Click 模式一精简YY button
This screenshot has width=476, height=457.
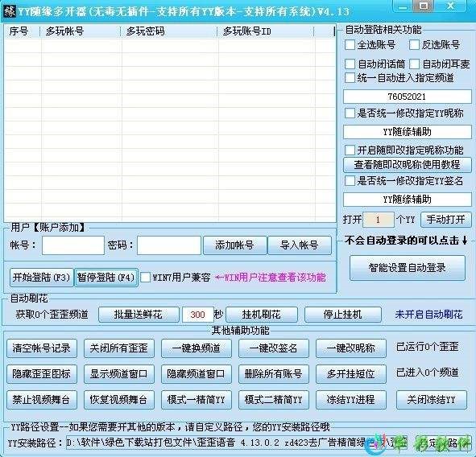click(x=197, y=400)
